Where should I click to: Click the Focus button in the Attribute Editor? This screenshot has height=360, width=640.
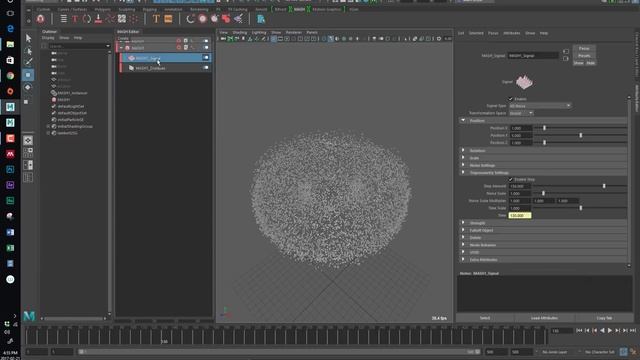pyautogui.click(x=584, y=49)
